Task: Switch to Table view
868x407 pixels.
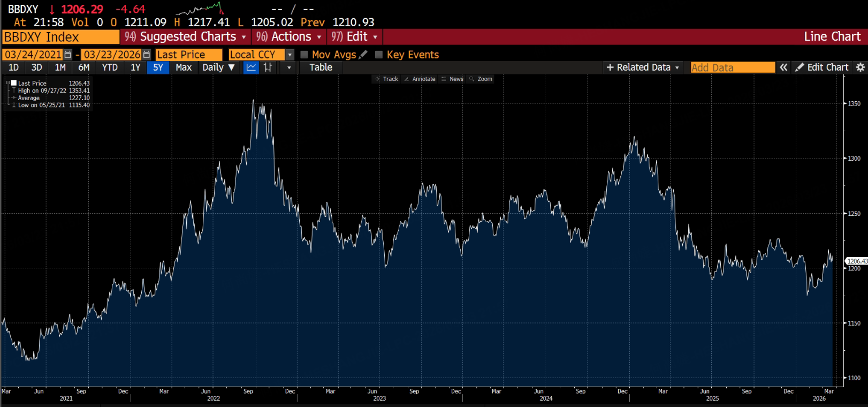Action: tap(321, 67)
